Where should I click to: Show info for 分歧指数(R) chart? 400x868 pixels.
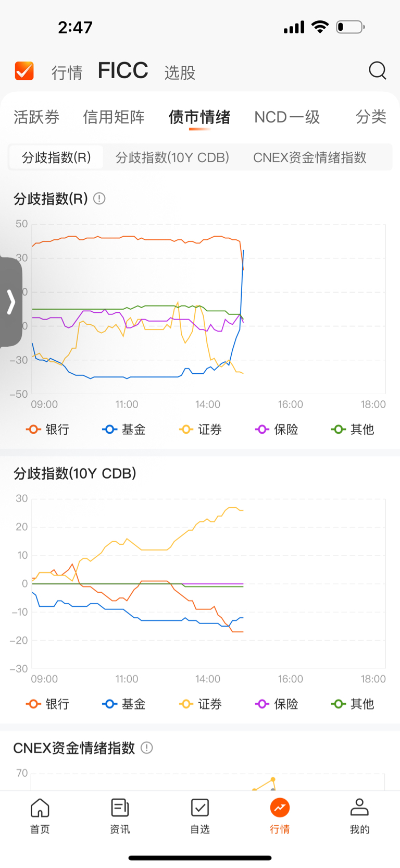pos(99,199)
